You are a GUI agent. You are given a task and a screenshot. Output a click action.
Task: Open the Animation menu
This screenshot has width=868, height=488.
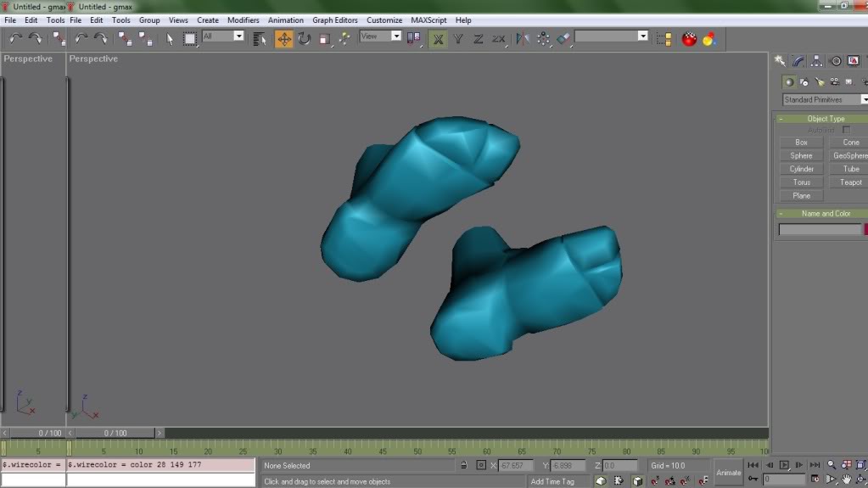click(286, 20)
